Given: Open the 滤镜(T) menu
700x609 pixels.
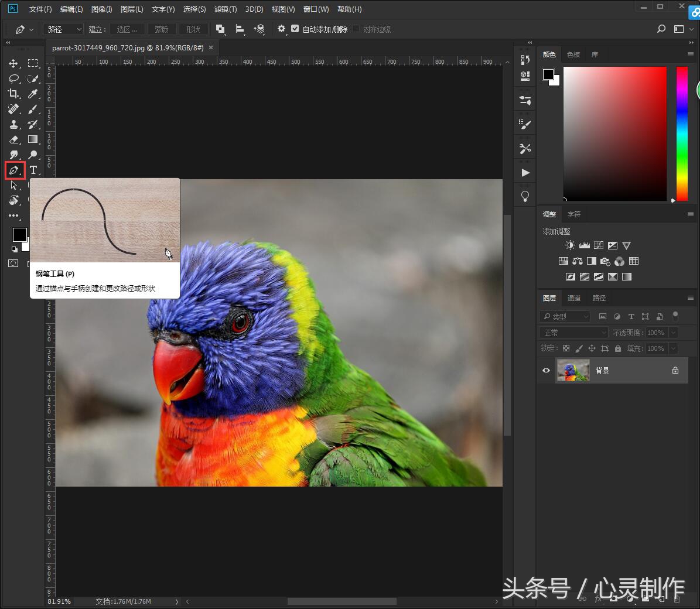Looking at the screenshot, I should 226,9.
